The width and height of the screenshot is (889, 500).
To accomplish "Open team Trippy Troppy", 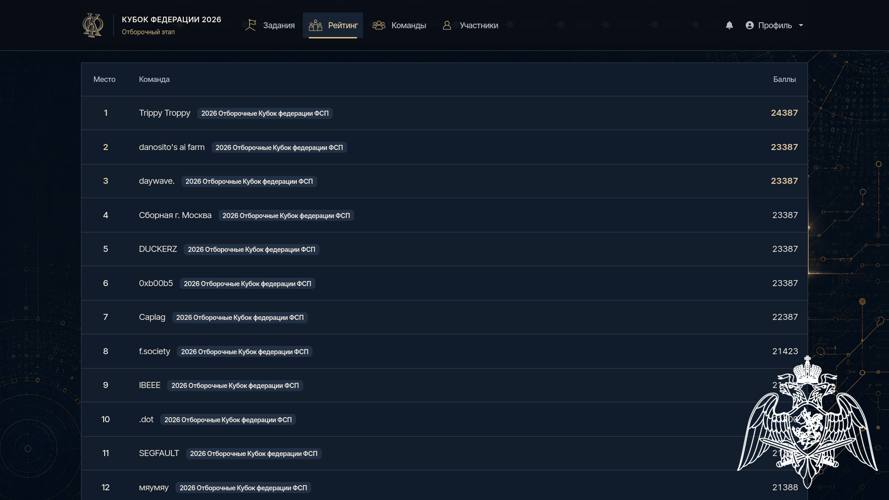I will [x=164, y=113].
